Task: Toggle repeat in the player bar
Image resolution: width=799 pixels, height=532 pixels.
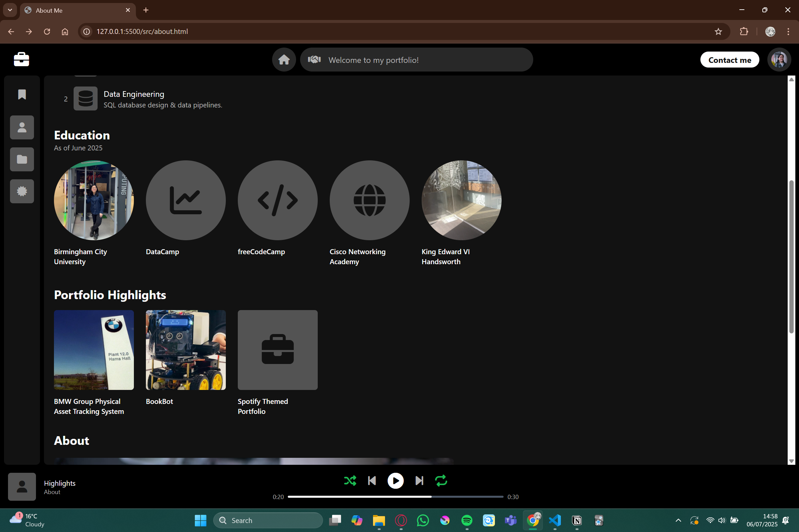Action: 441,481
